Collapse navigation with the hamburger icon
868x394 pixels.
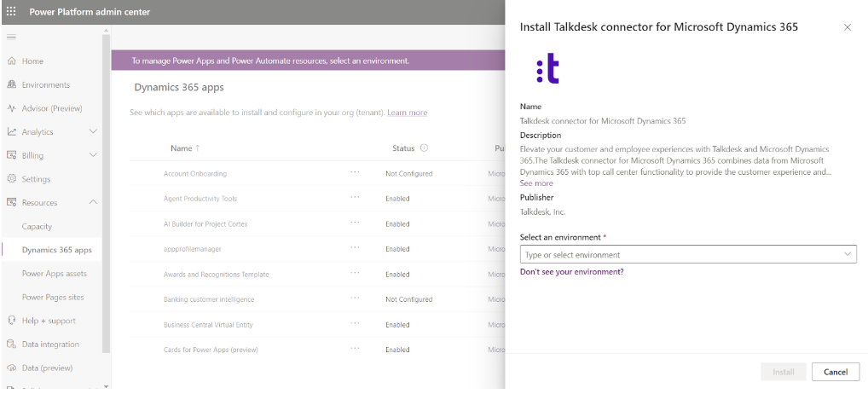11,37
